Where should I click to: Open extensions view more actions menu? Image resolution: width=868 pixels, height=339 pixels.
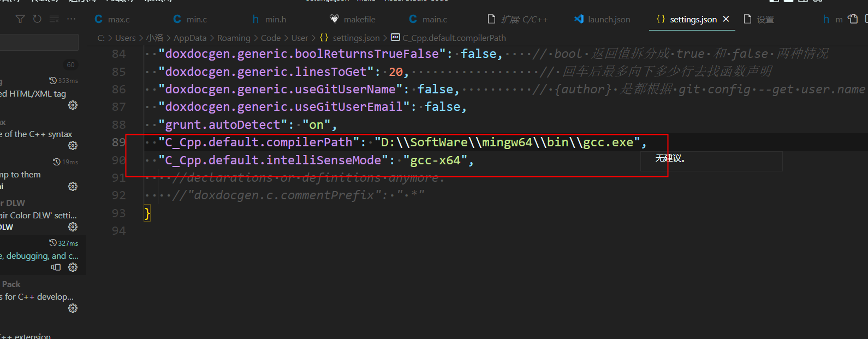pos(72,19)
